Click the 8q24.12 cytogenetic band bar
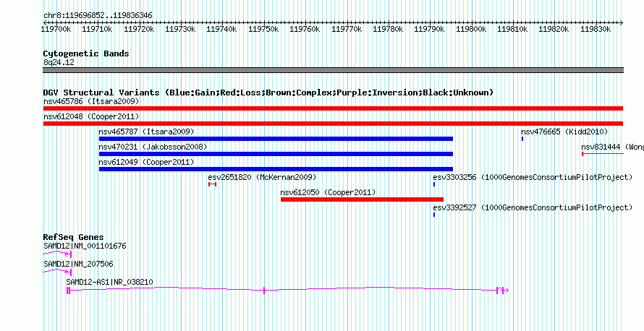 click(x=333, y=70)
